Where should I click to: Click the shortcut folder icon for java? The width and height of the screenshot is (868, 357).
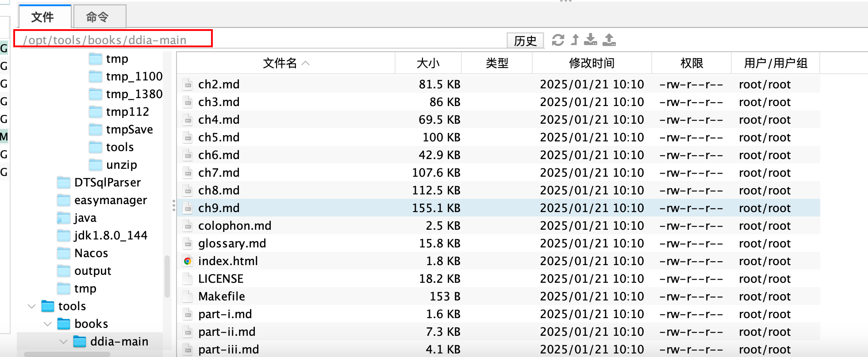[x=64, y=218]
